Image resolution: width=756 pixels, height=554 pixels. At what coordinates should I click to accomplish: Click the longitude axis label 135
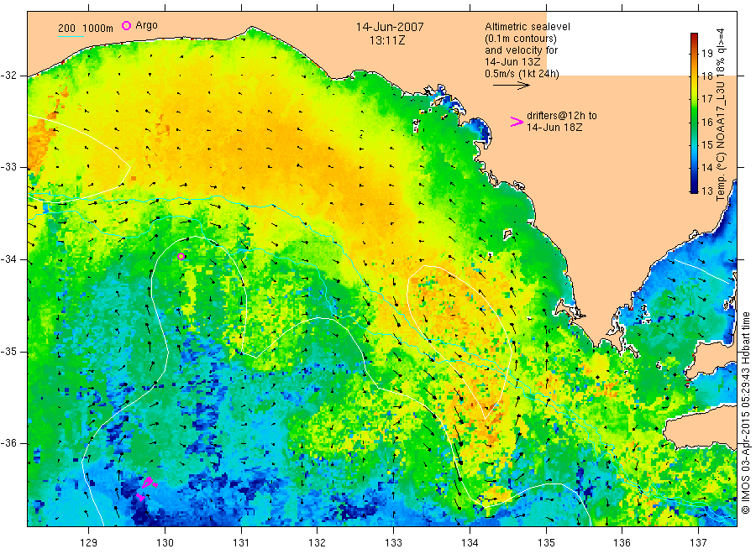pyautogui.click(x=546, y=543)
